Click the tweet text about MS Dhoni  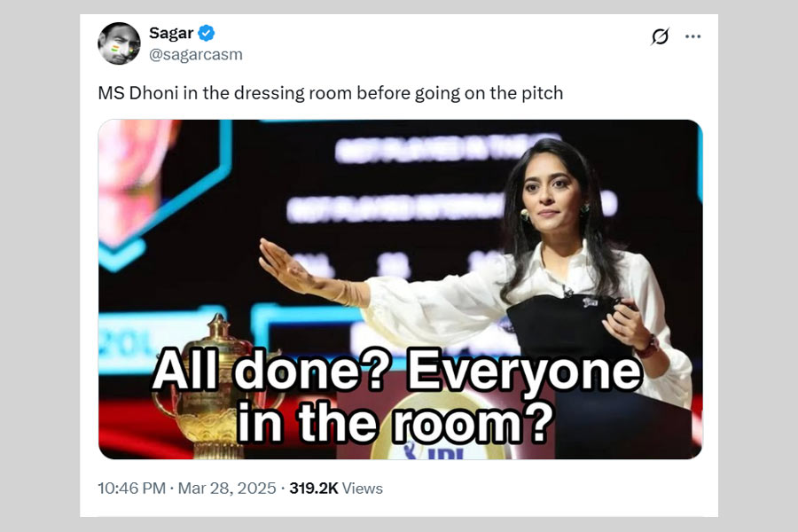[330, 93]
